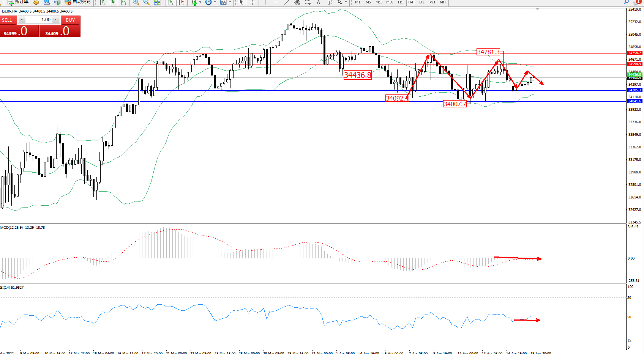
Task: Select the W1 timeframe tab
Action: coord(432,2)
